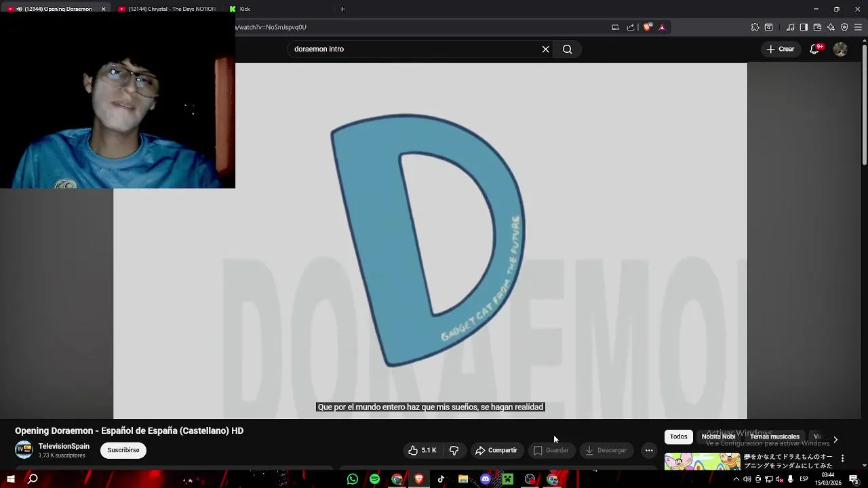Toggle the browser sidebar panel icon
Image resolution: width=868 pixels, height=488 pixels.
click(x=804, y=27)
